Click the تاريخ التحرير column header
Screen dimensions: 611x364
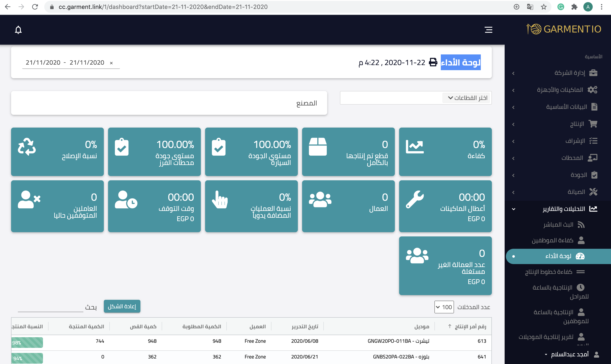point(305,326)
